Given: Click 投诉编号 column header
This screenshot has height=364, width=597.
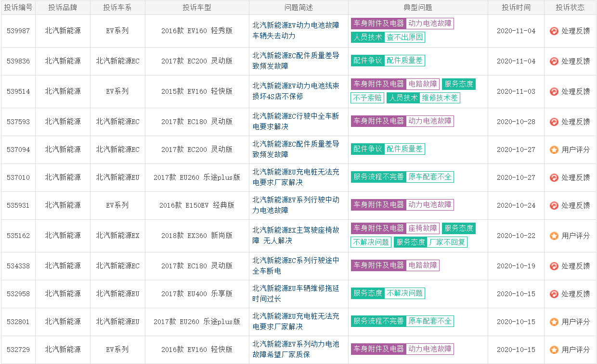Looking at the screenshot, I should tap(18, 8).
